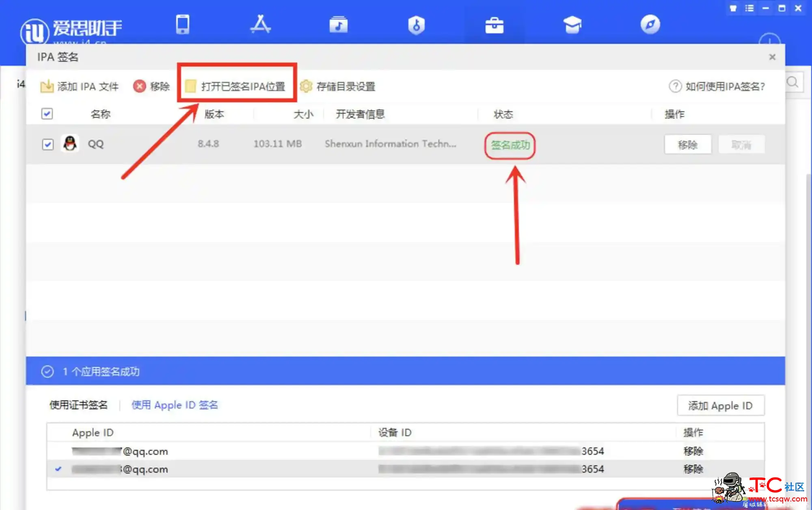The width and height of the screenshot is (812, 510).
Task: Click 添加 Apple ID button
Action: tap(721, 406)
